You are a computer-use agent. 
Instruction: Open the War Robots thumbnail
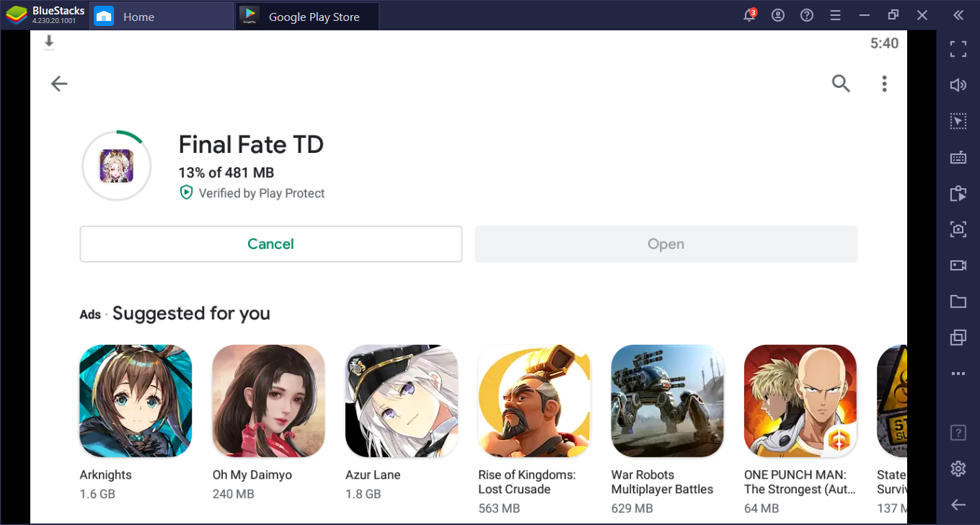coord(667,401)
